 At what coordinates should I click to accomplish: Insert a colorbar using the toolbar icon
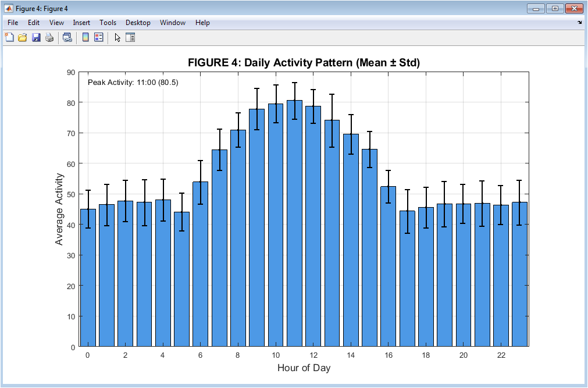pos(85,38)
